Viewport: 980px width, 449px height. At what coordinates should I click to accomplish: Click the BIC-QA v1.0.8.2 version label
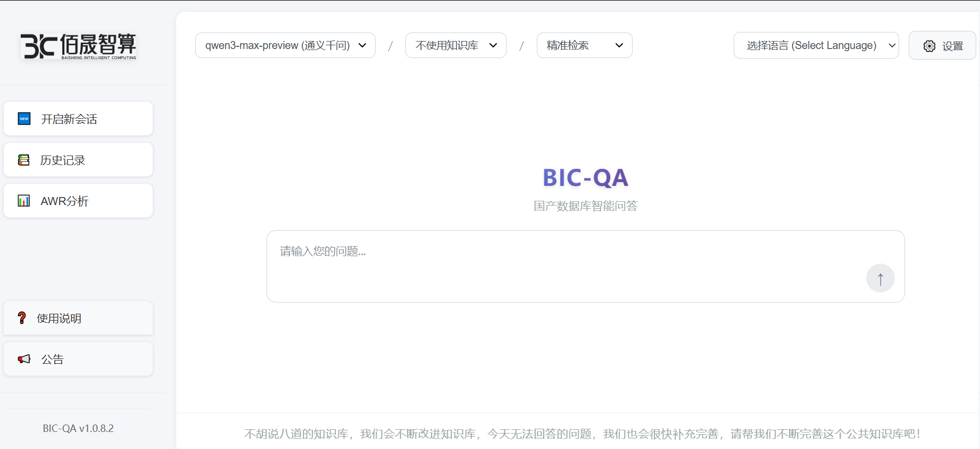click(x=78, y=428)
